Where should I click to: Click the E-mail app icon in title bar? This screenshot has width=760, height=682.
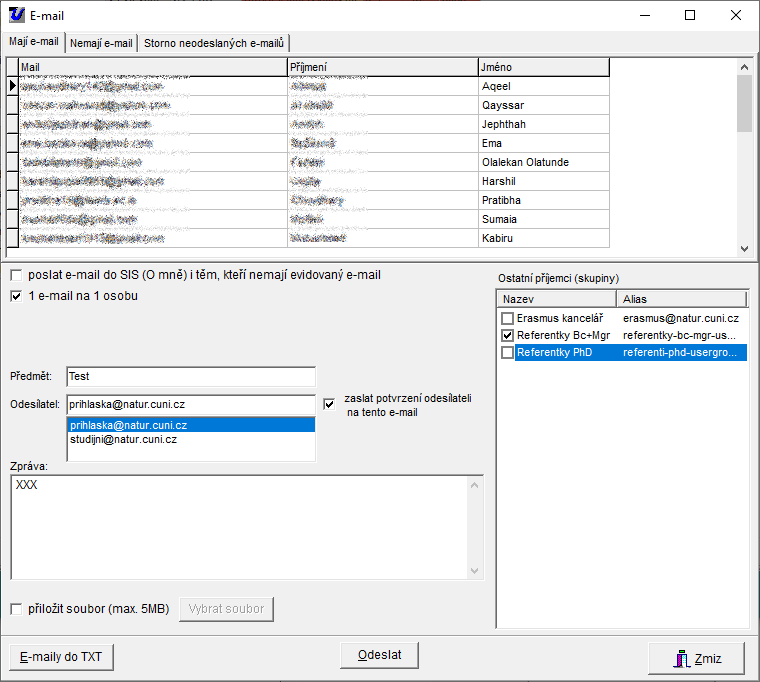pyautogui.click(x=17, y=15)
